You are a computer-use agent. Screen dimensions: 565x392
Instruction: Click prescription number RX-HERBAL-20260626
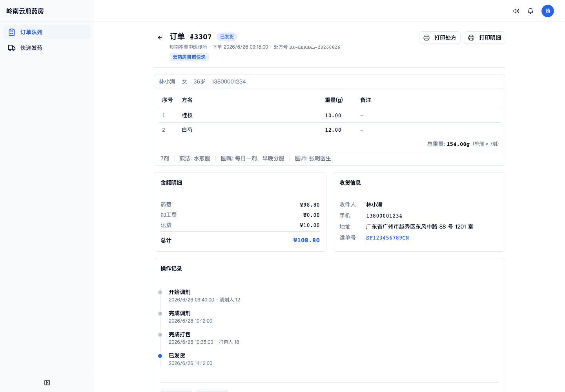click(x=315, y=47)
